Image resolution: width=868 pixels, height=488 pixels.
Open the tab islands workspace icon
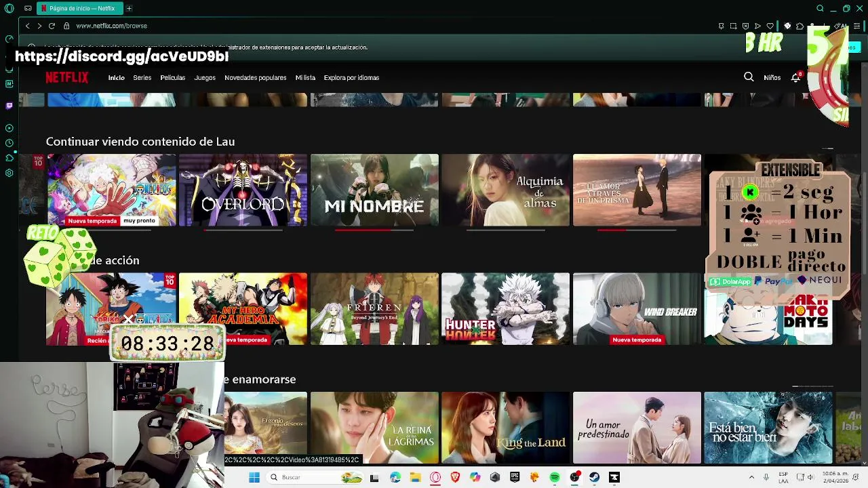28,8
